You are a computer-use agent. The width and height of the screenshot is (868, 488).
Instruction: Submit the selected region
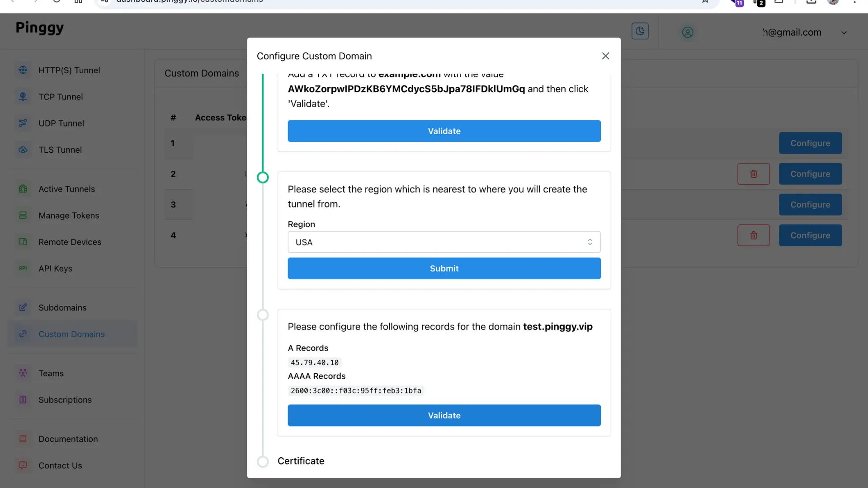click(444, 268)
